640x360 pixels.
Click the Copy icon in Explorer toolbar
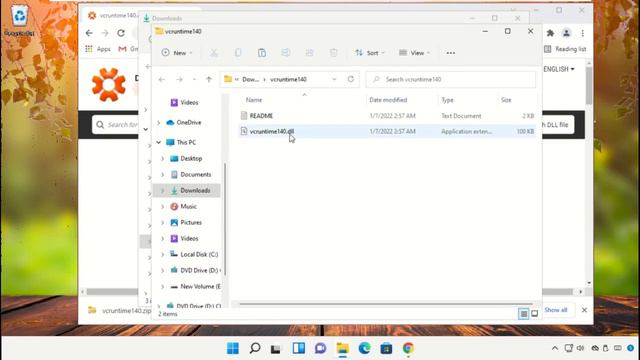238,53
